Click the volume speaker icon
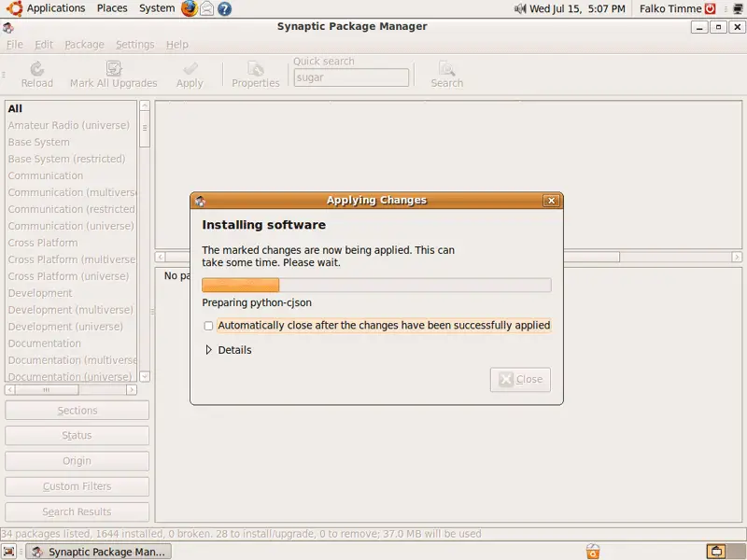The width and height of the screenshot is (747, 560). pyautogui.click(x=520, y=8)
